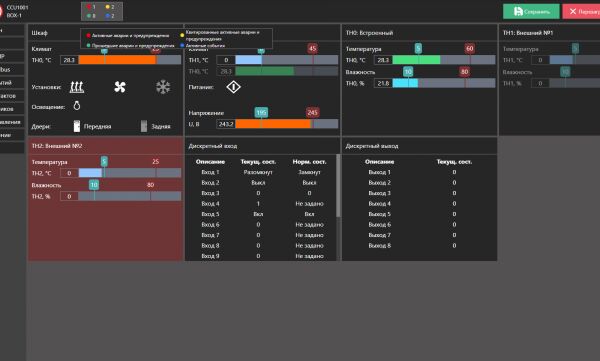Click the 80 humidity threshold on TH0 Встроенный
This screenshot has height=361, width=600.
pos(465,72)
